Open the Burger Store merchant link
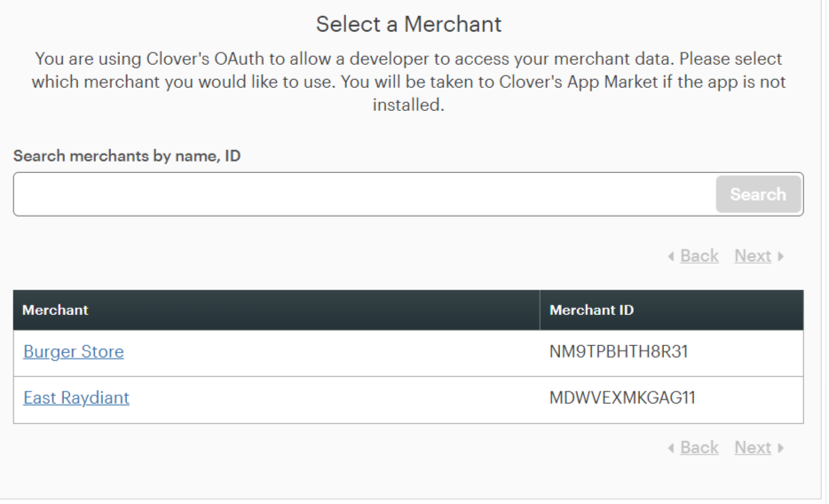 [x=74, y=351]
